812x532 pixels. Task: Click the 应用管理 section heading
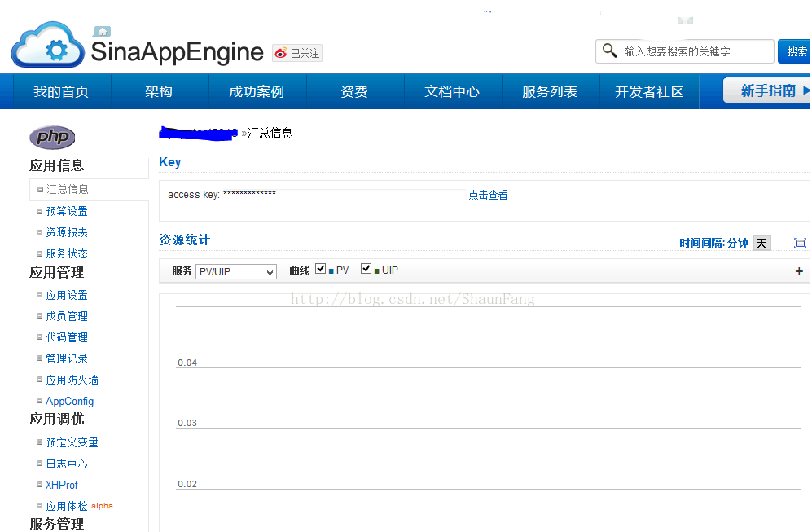pos(56,272)
